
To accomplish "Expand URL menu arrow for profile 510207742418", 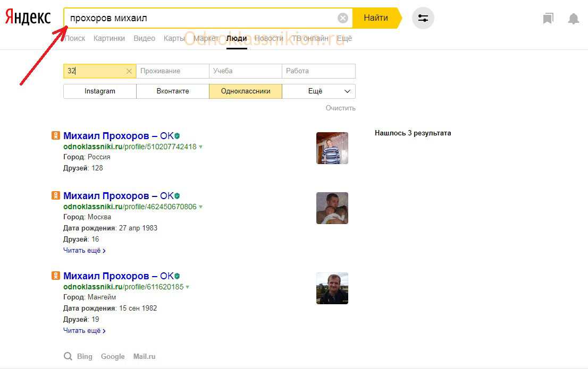I will [200, 147].
